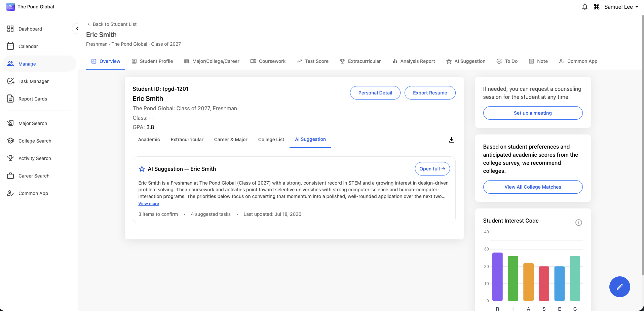644x311 pixels.
Task: Click the notification bell icon
Action: pos(585,7)
